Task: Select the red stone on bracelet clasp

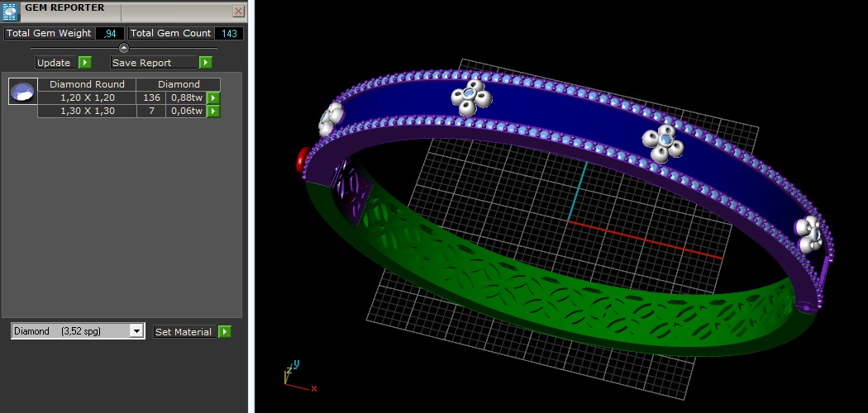Action: [303, 159]
